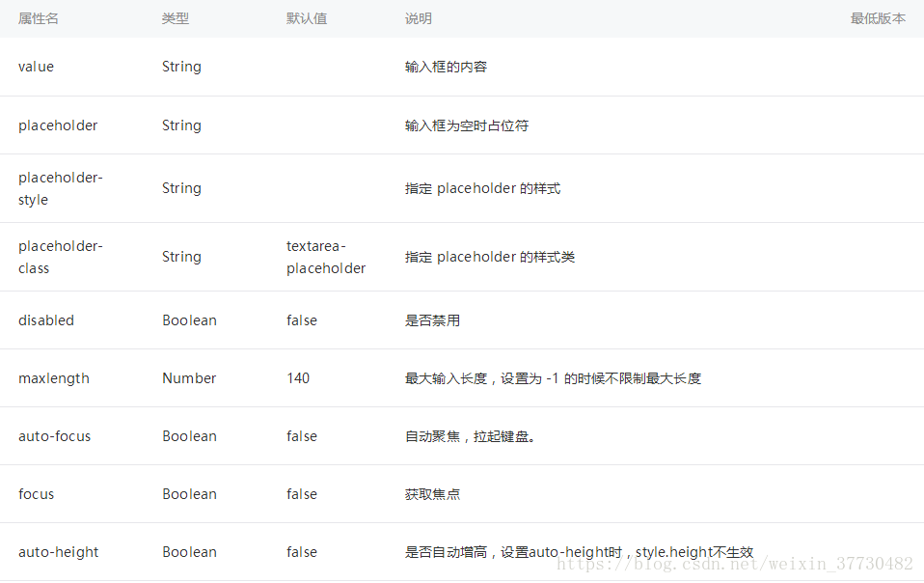Click description 自动聚焦，拉起键盘。
This screenshot has height=583, width=924.
[470, 436]
